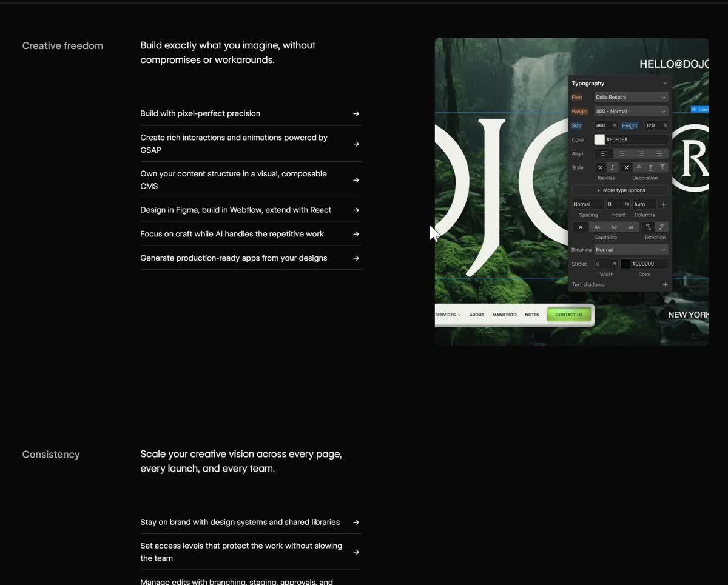Click arrow for visual composable CMS item

pos(356,180)
